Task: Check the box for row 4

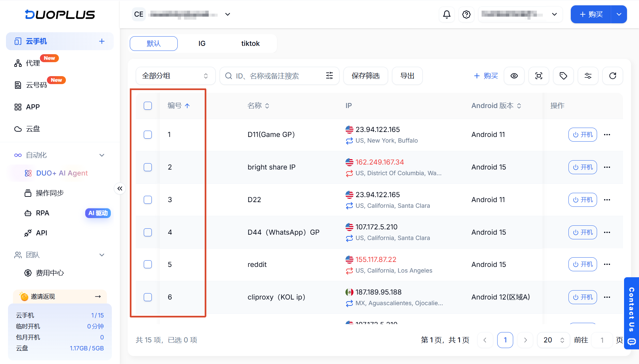Action: coord(148,232)
